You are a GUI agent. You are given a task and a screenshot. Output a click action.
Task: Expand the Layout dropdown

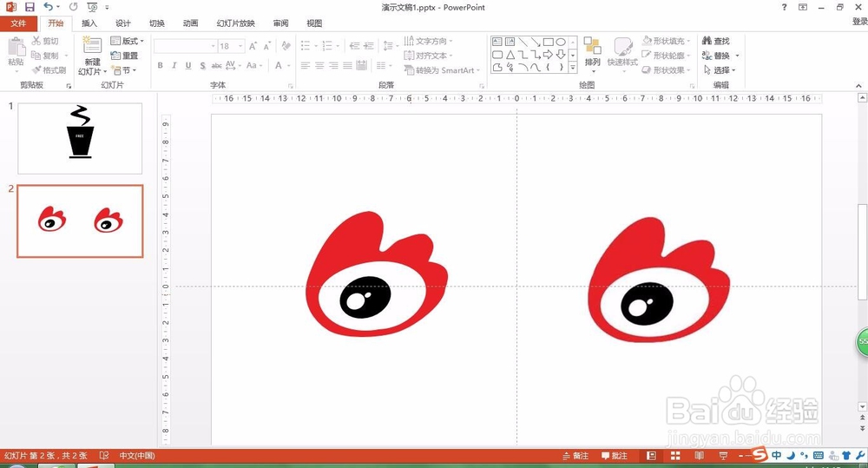point(127,41)
